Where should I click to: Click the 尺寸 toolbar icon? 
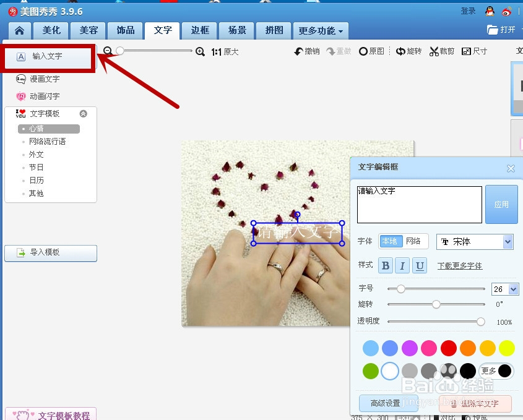click(466, 51)
